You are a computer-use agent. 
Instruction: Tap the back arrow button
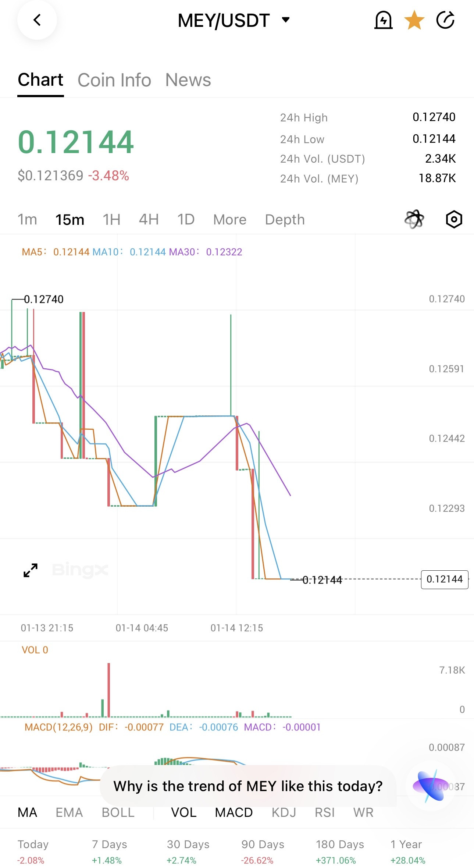[37, 20]
